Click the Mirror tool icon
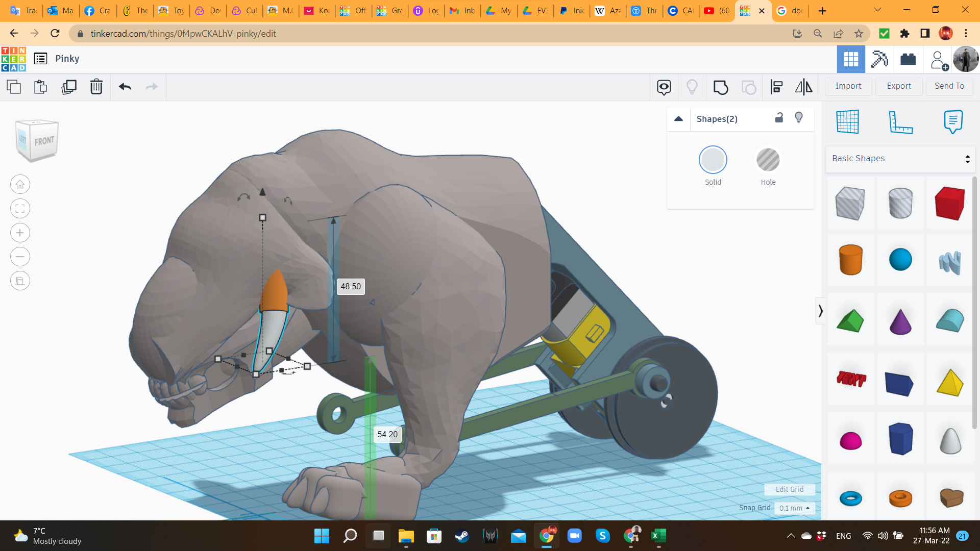Screen dimensions: 980x551 point(803,87)
